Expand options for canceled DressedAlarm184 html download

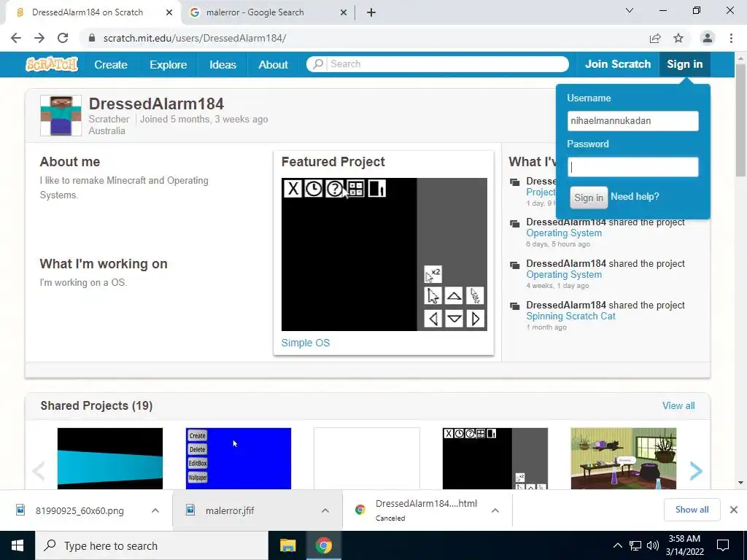point(495,510)
